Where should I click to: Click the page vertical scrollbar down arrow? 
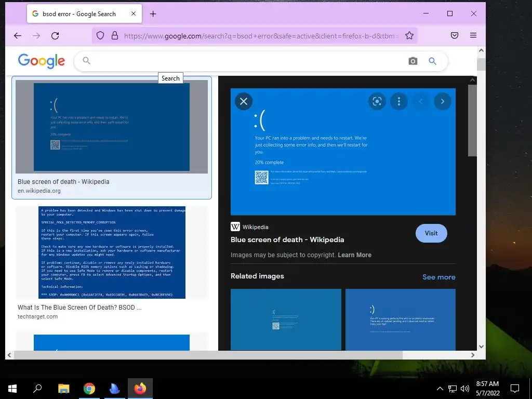tap(481, 347)
